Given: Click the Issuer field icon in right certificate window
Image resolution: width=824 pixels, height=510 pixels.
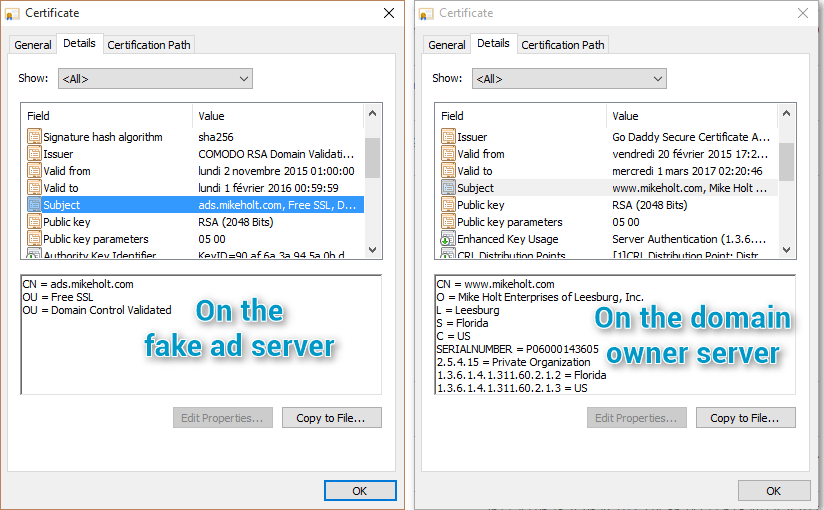Looking at the screenshot, I should pos(448,137).
